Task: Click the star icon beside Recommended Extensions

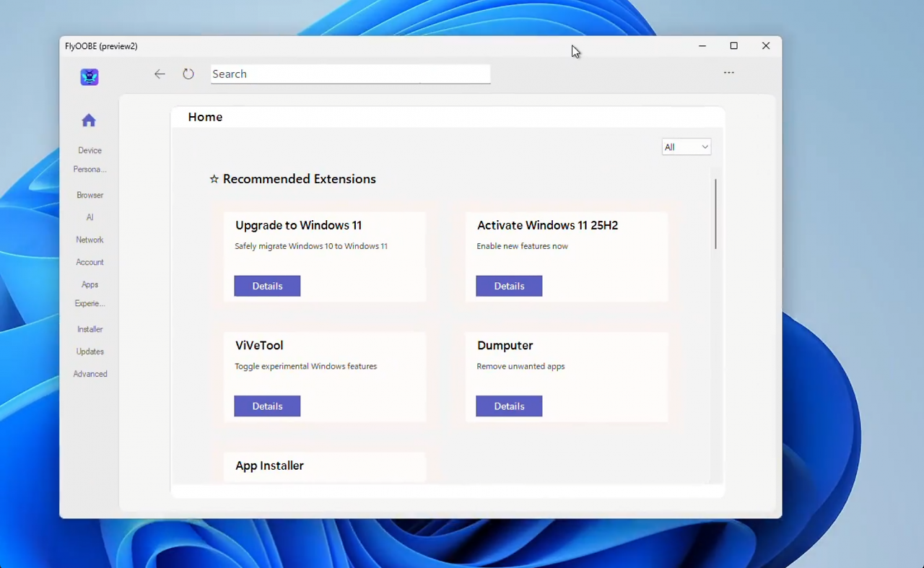Action: pyautogui.click(x=214, y=179)
